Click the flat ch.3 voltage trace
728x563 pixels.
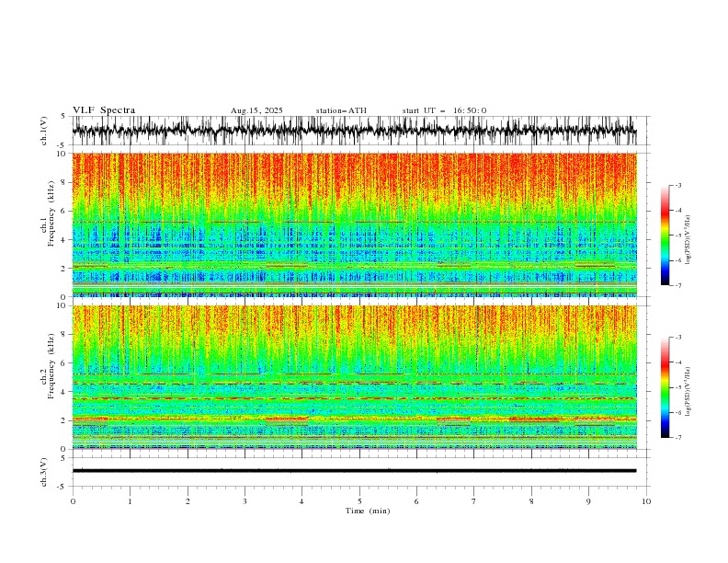tap(354, 471)
